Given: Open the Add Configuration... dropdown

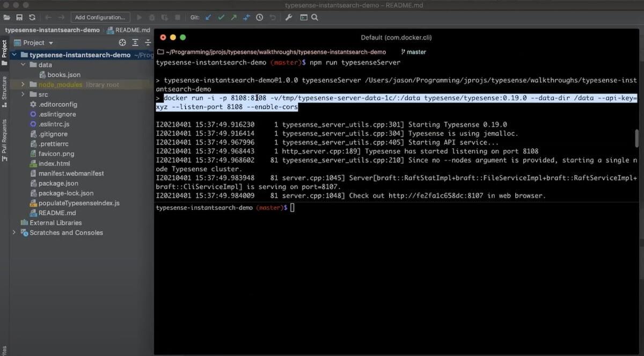Looking at the screenshot, I should point(100,17).
